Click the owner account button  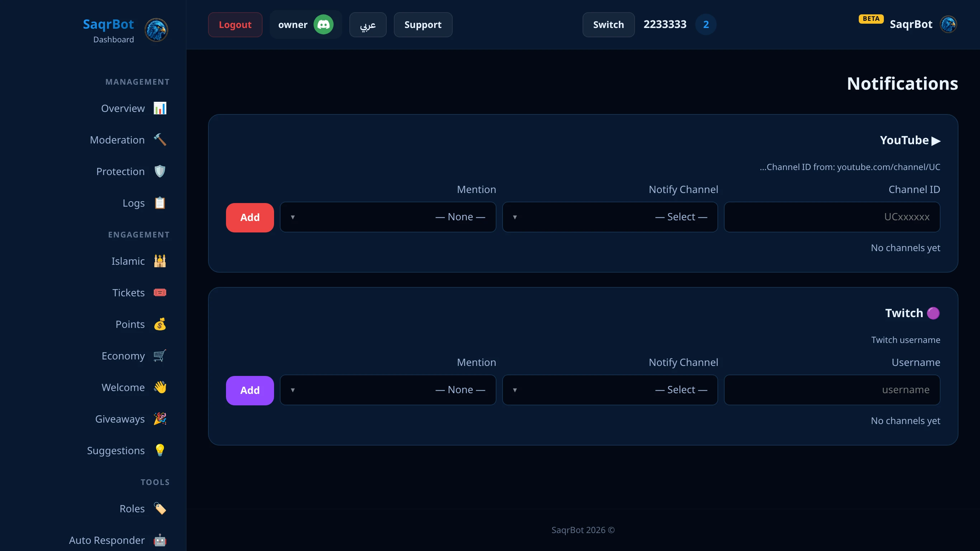pyautogui.click(x=306, y=25)
